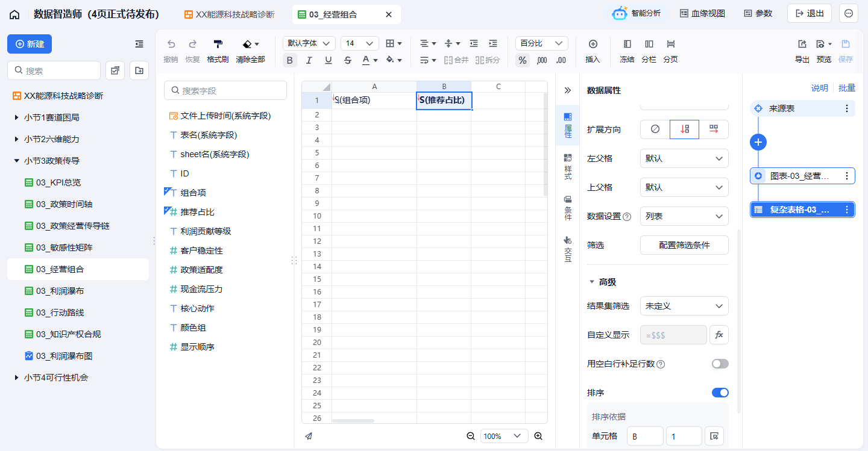Open the 左父格 dropdown

[684, 158]
